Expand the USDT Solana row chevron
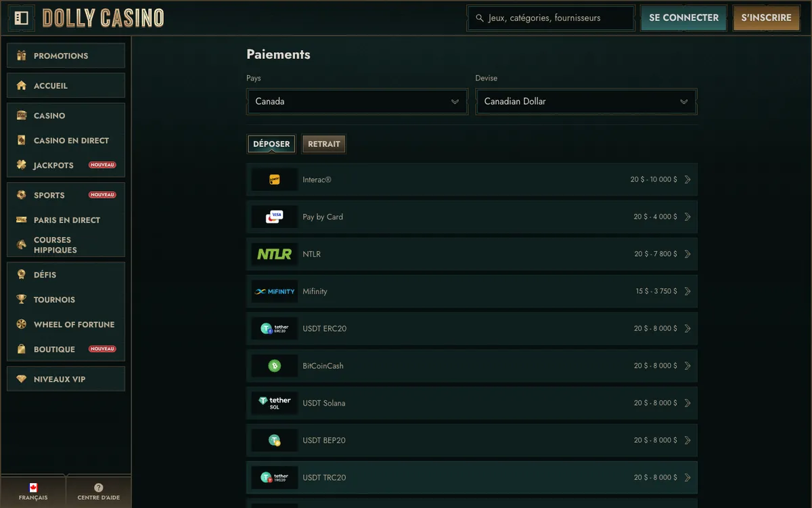The height and width of the screenshot is (508, 812). [687, 403]
